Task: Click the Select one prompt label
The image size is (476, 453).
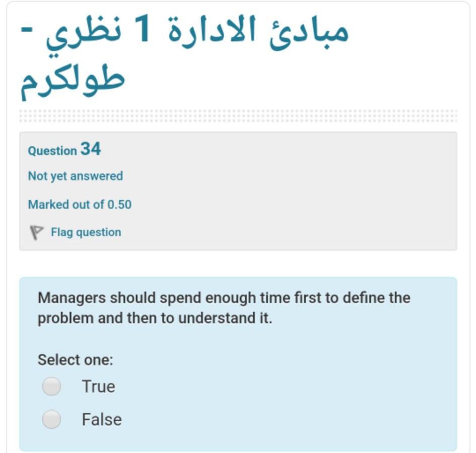Action: pos(67,359)
